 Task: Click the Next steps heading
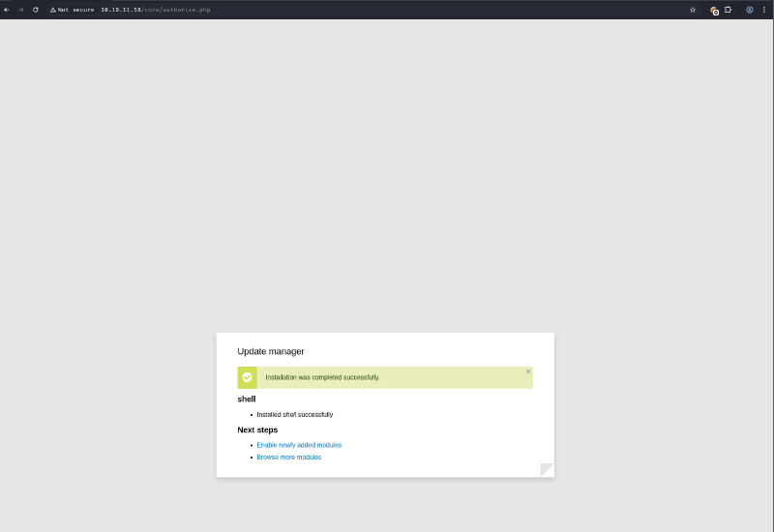(x=257, y=429)
